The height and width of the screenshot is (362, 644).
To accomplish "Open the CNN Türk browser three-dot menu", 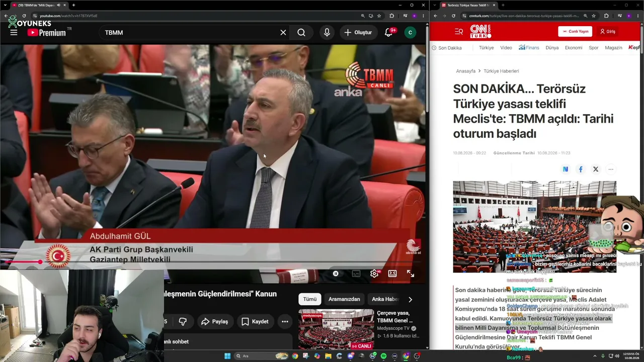I will point(638,16).
